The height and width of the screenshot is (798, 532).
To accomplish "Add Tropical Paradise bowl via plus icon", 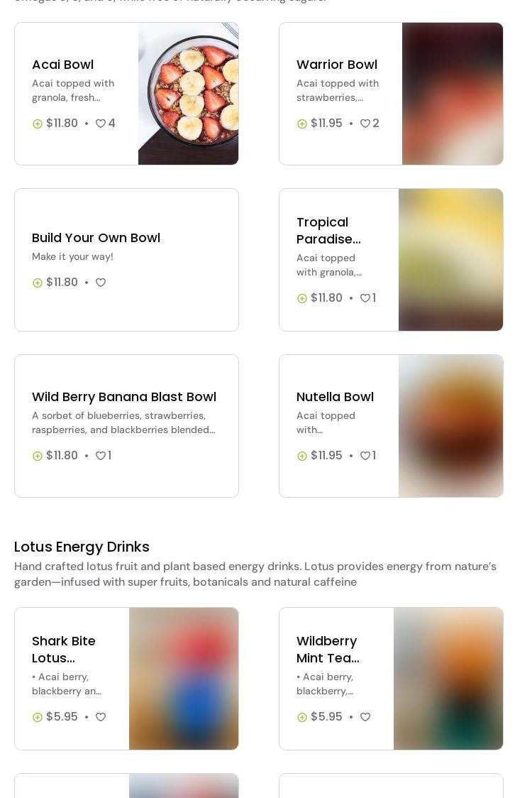I will click(302, 298).
